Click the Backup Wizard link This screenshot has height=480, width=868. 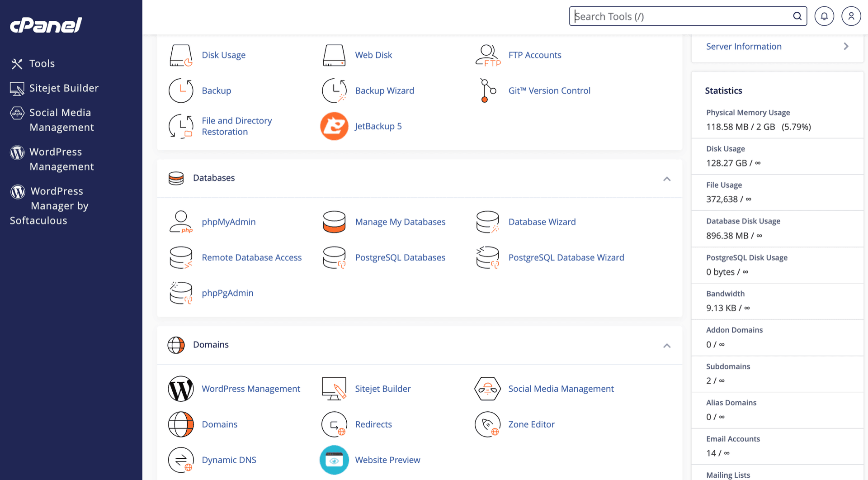[x=384, y=90]
